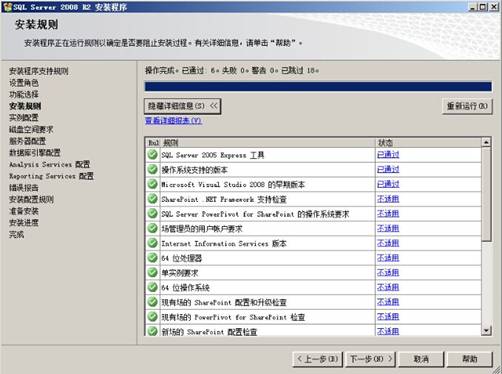
Task: Click green check icon for 新场的 SharePoint 配置检查
Action: 153,331
